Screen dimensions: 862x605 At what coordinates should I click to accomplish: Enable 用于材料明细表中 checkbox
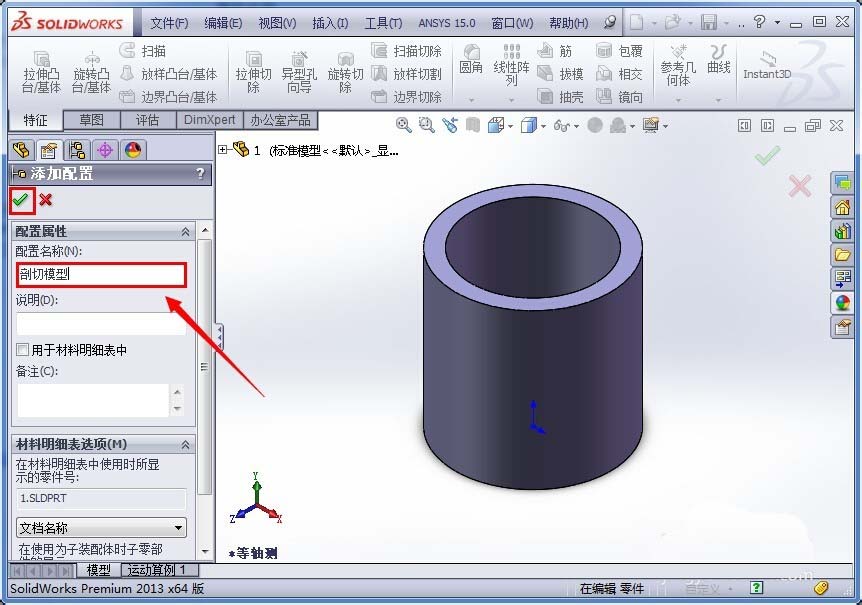click(x=23, y=349)
